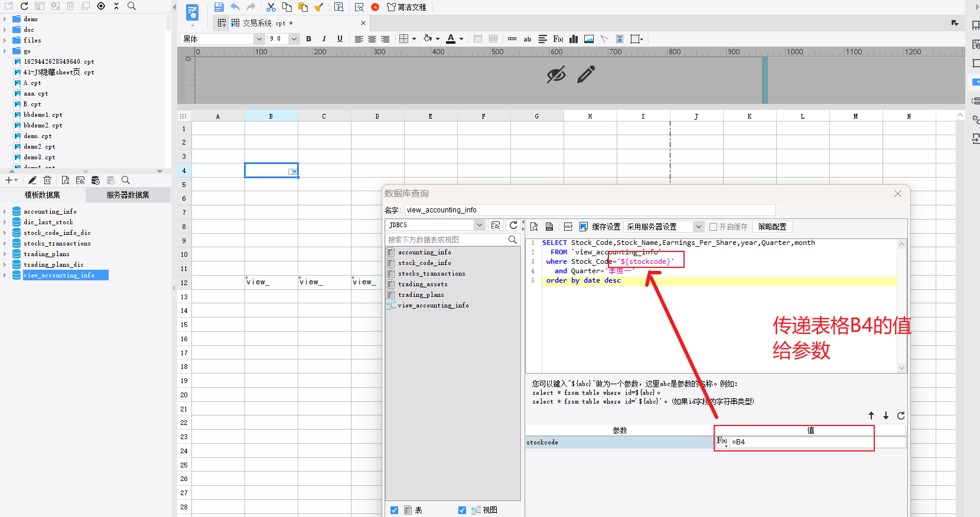Image resolution: width=980 pixels, height=517 pixels.
Task: Toggle italic formatting
Action: click(x=324, y=39)
